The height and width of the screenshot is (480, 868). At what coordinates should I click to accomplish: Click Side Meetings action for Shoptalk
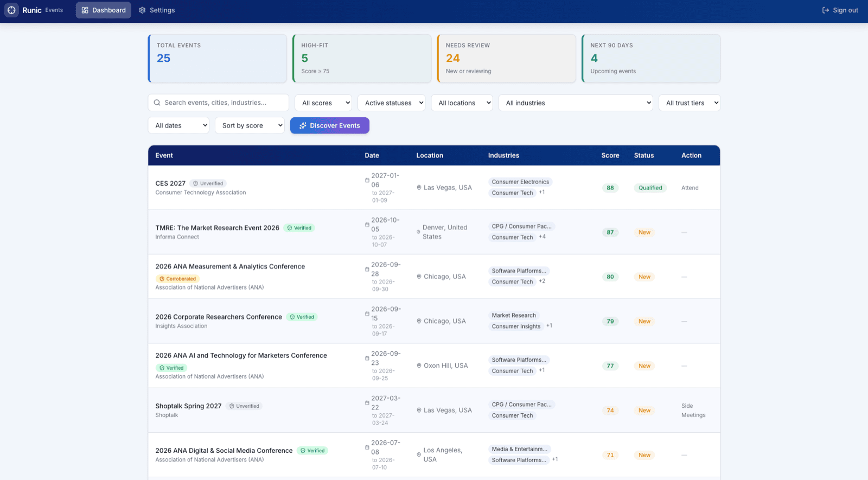[x=693, y=410]
